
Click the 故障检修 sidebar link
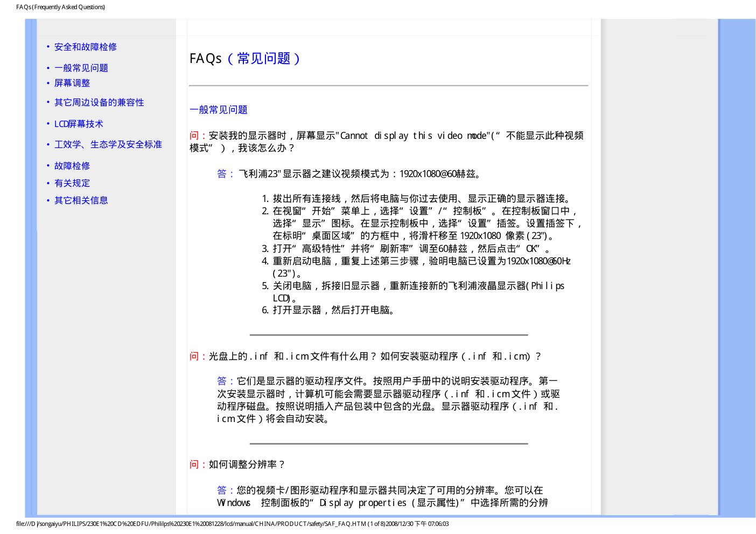(x=72, y=166)
